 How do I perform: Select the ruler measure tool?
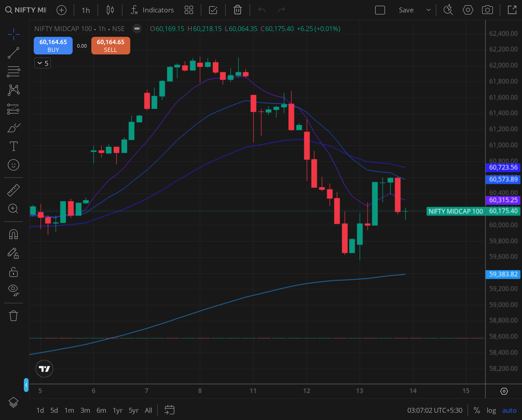click(x=13, y=190)
